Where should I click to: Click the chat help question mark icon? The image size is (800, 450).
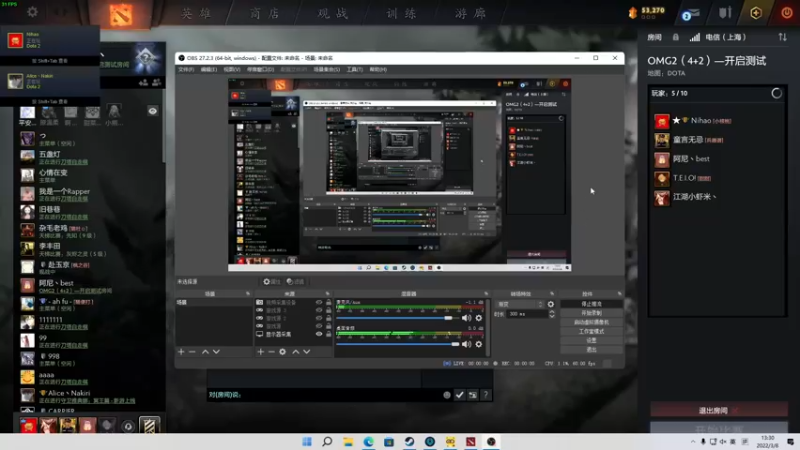coord(485,395)
